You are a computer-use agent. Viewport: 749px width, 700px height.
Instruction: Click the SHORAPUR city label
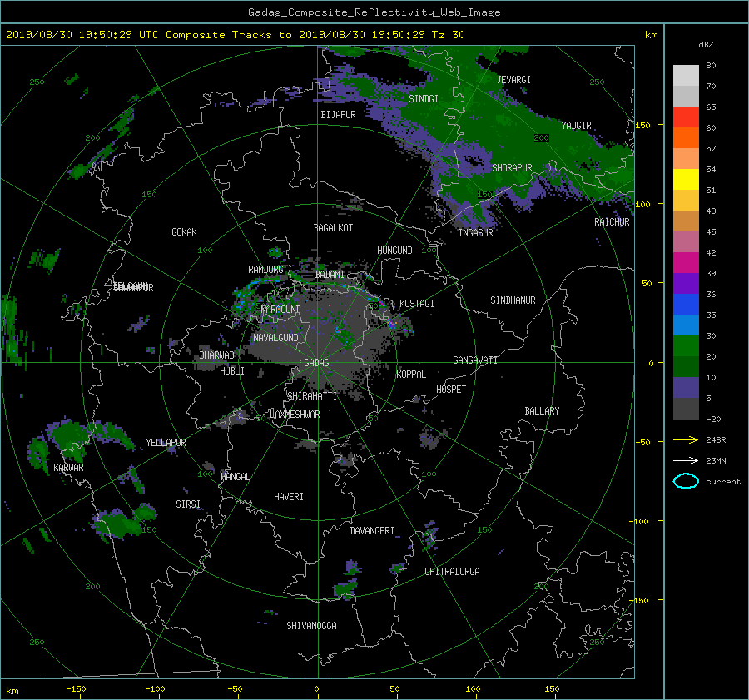click(x=512, y=168)
